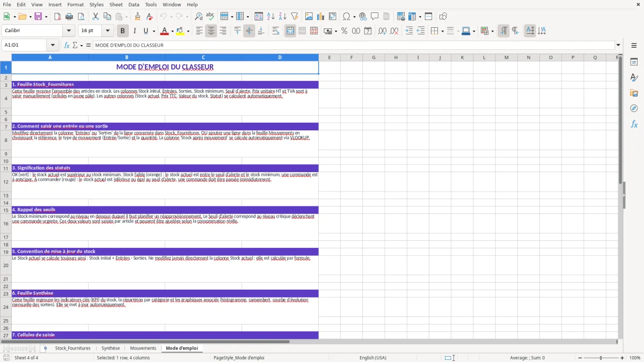Expand the Name Box A1:D1 dropdown
Viewport: 644px width, 362px height.
point(53,45)
